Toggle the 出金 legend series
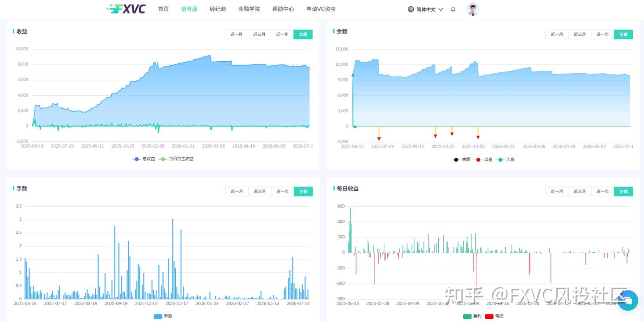The image size is (644, 322). click(483, 159)
